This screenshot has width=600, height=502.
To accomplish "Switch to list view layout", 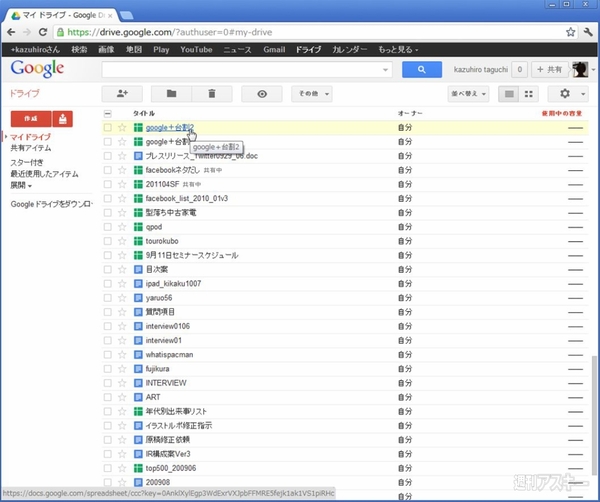I will point(509,94).
